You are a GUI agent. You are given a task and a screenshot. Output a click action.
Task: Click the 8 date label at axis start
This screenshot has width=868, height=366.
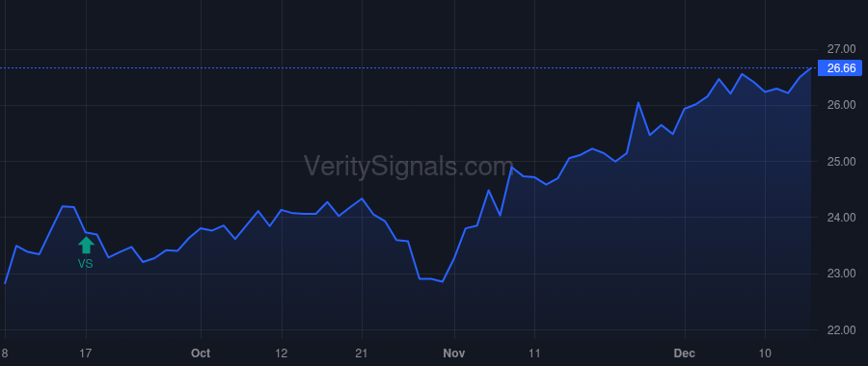[x=5, y=353]
